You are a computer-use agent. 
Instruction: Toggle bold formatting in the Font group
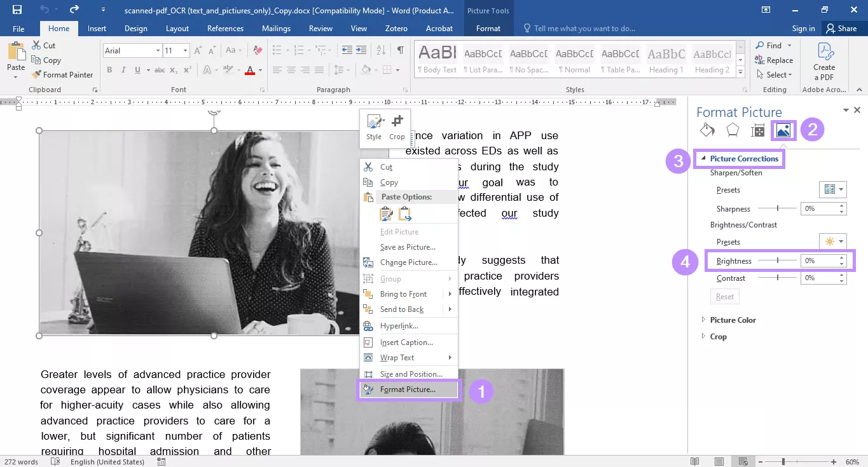[109, 70]
